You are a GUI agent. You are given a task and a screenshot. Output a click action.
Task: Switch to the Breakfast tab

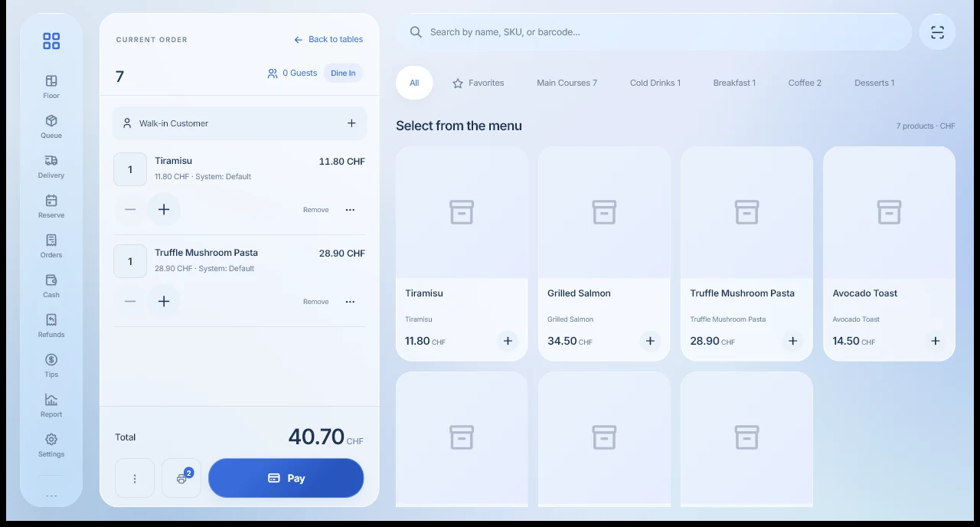click(x=734, y=83)
